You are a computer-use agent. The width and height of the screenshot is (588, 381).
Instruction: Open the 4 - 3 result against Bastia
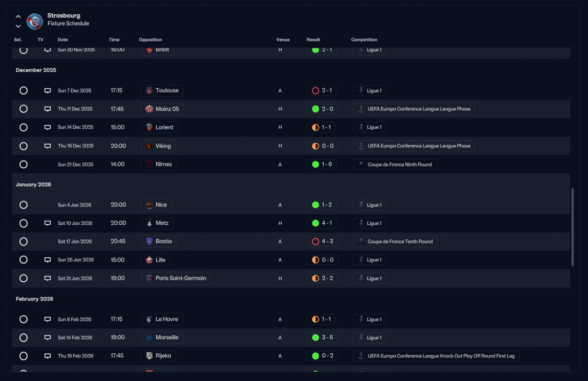pyautogui.click(x=322, y=241)
